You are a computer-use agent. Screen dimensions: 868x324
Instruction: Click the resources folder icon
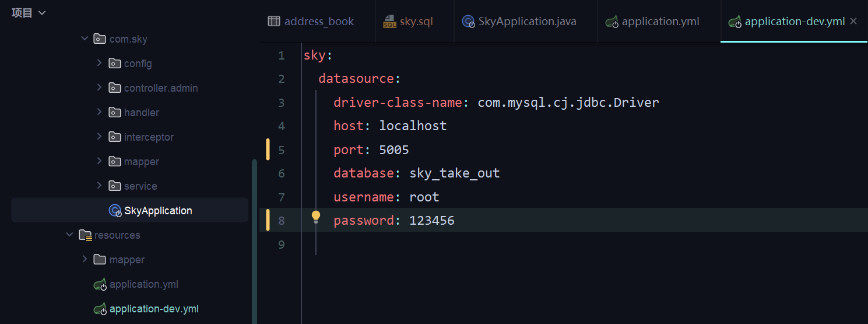tap(86, 235)
